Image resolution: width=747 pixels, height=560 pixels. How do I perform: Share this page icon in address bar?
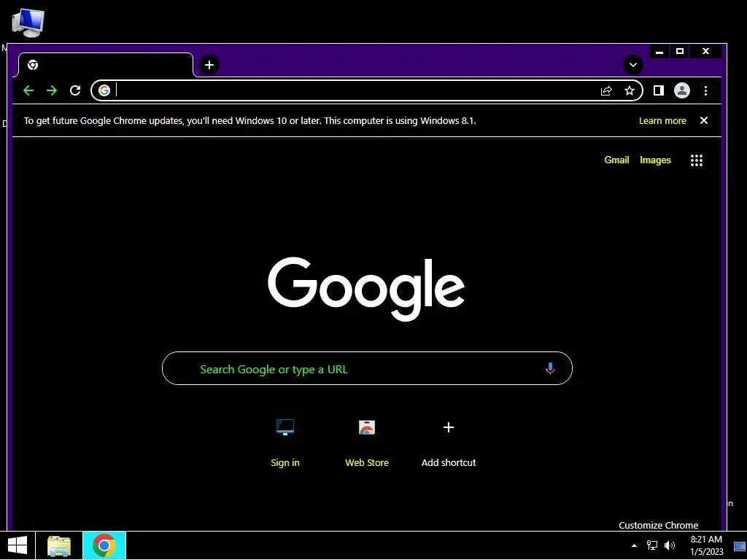606,90
